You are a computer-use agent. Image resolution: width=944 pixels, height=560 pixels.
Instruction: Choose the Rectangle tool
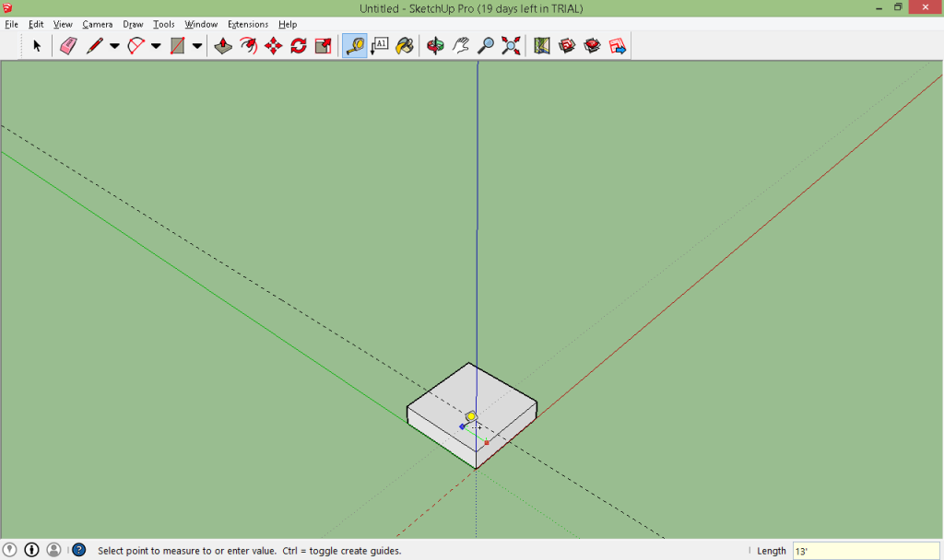(x=178, y=44)
